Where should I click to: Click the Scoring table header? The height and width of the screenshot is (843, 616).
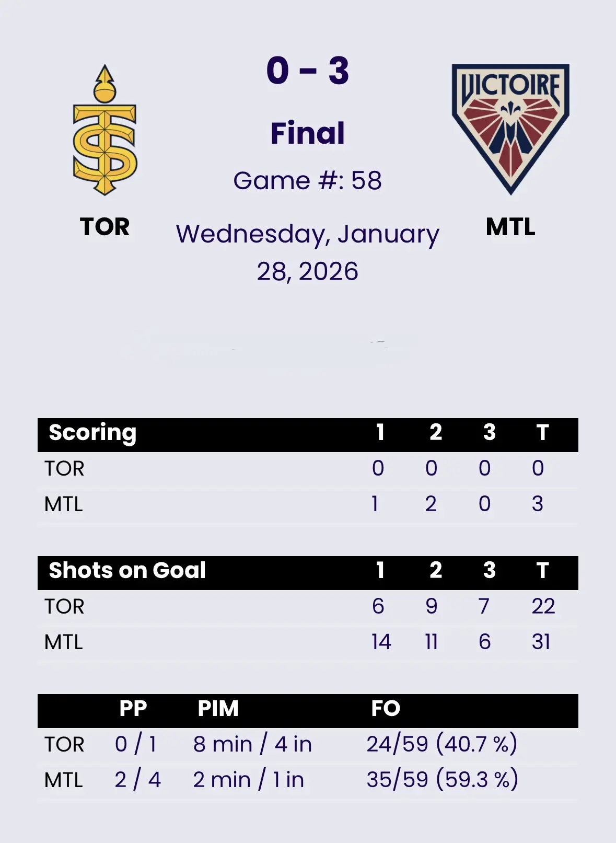click(x=92, y=433)
